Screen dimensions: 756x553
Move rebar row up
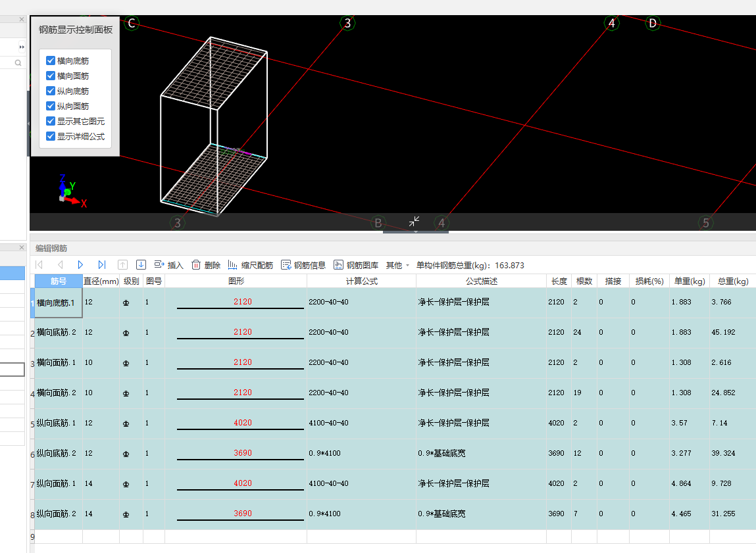coord(122,265)
